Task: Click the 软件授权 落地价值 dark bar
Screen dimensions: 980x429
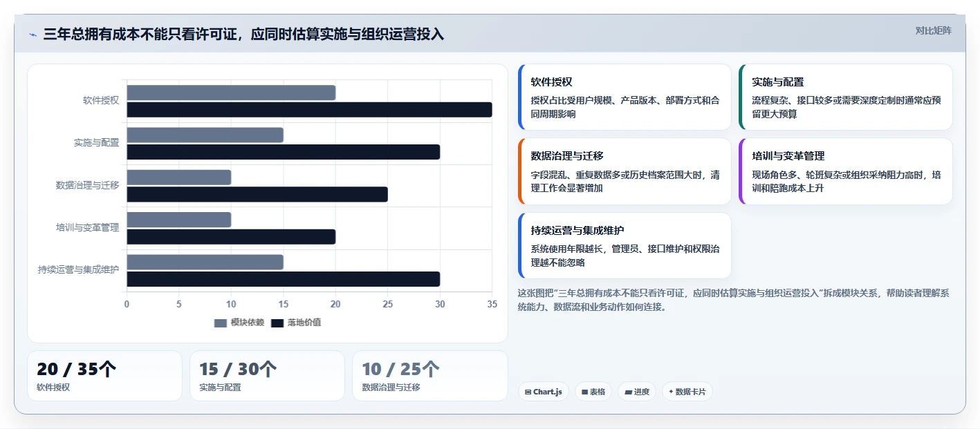Action: [x=309, y=110]
